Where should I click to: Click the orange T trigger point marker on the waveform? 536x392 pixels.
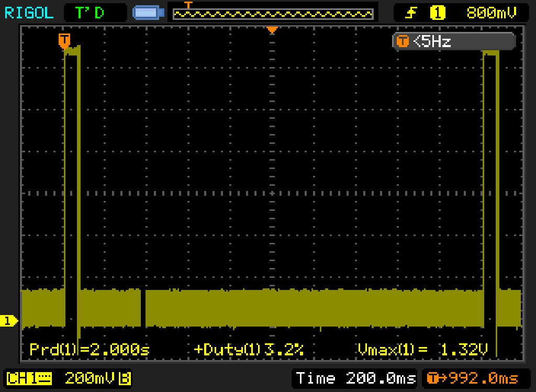click(x=64, y=40)
